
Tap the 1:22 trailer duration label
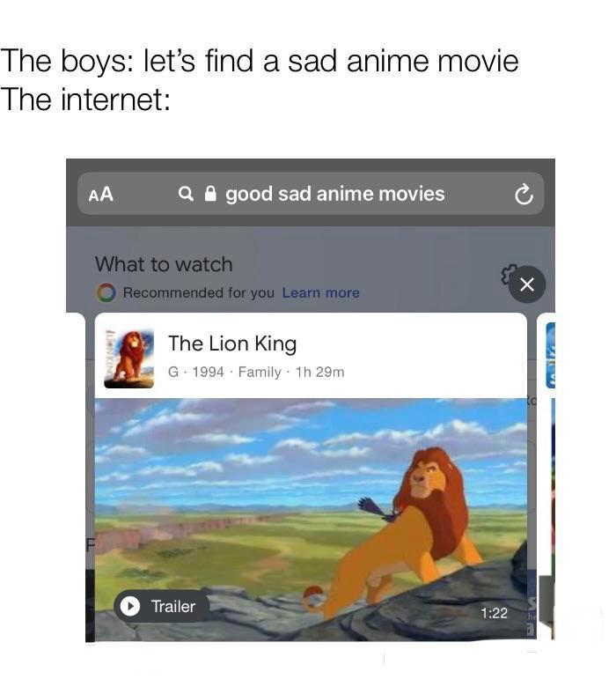[x=494, y=613]
